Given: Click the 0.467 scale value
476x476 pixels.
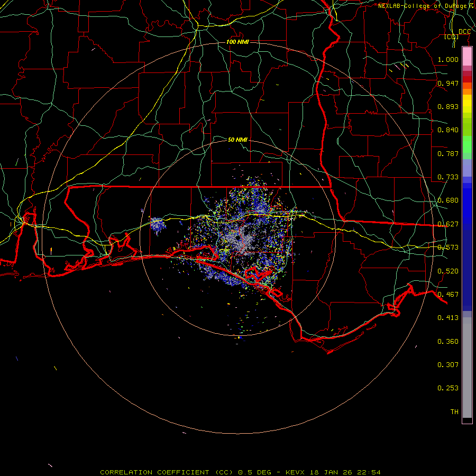Looking at the screenshot, I should pos(448,295).
